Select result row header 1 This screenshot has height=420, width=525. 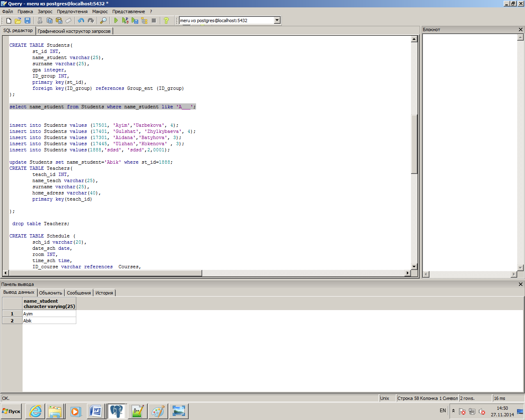coord(12,314)
